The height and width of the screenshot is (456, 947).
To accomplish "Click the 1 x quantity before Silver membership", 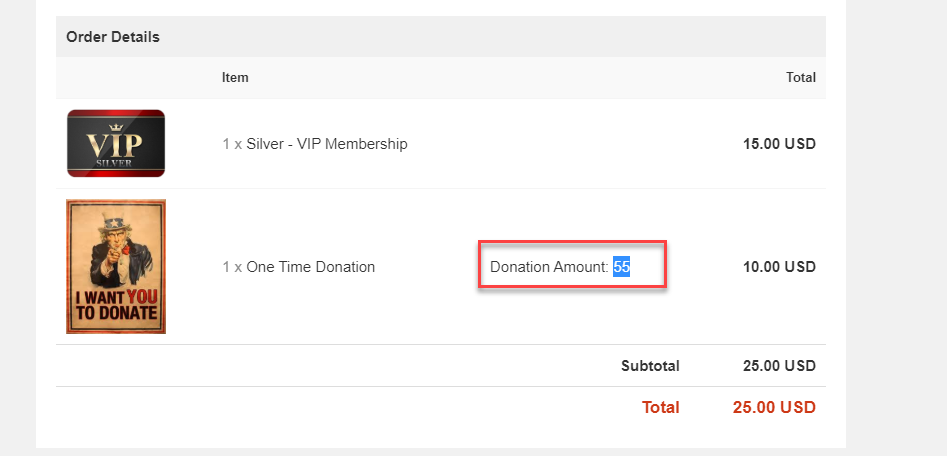I will click(232, 144).
